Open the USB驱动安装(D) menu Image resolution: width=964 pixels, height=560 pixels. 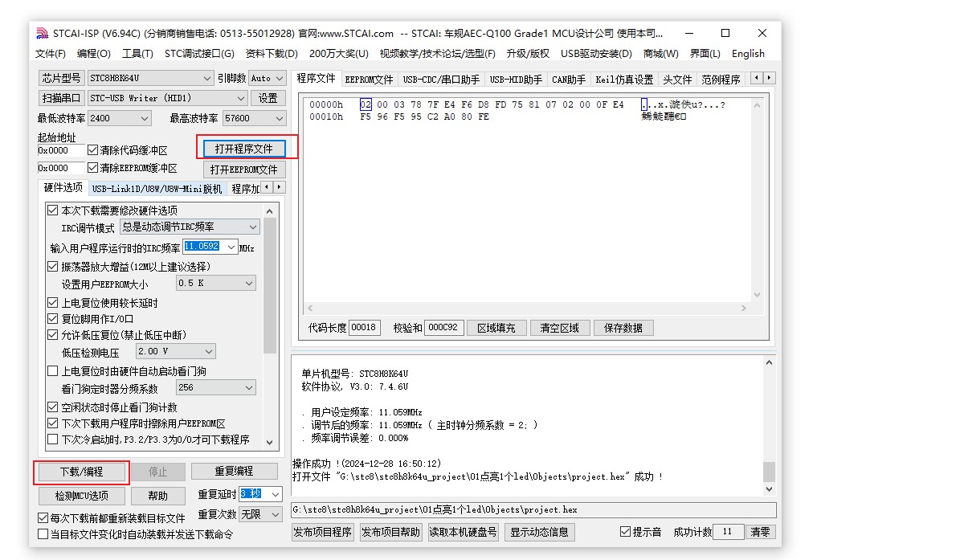[596, 54]
